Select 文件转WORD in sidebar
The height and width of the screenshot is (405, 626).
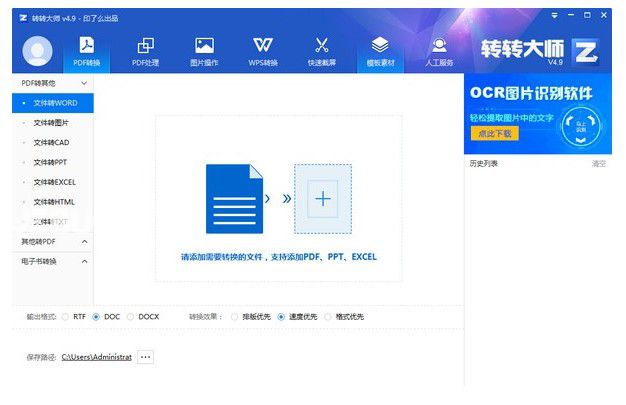click(x=53, y=103)
